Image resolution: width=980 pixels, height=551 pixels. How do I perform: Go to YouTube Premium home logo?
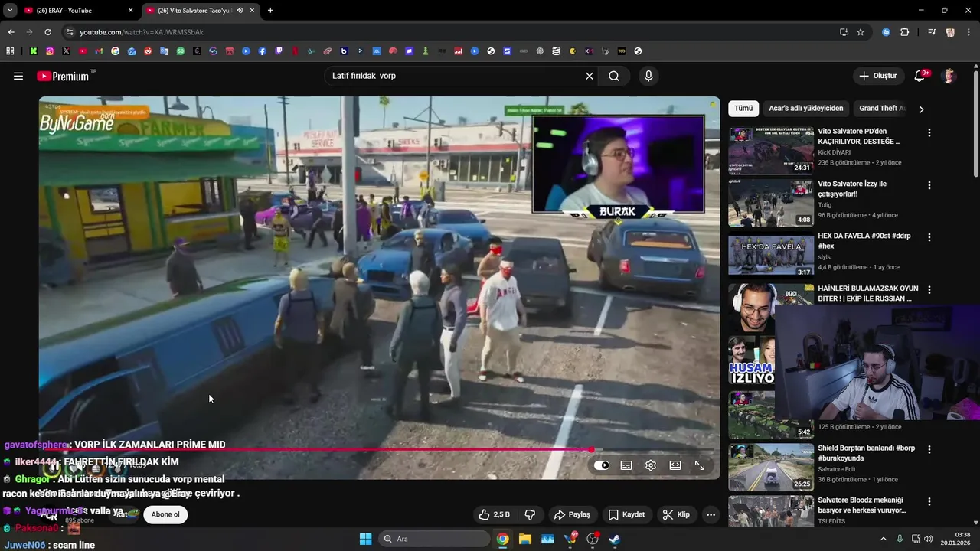(64, 76)
